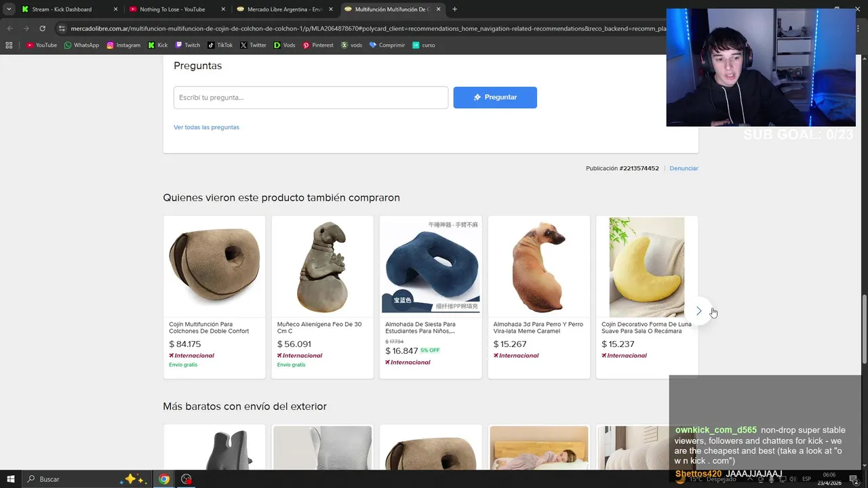868x488 pixels.
Task: Open the lowercase vods bookmark
Action: (x=351, y=45)
